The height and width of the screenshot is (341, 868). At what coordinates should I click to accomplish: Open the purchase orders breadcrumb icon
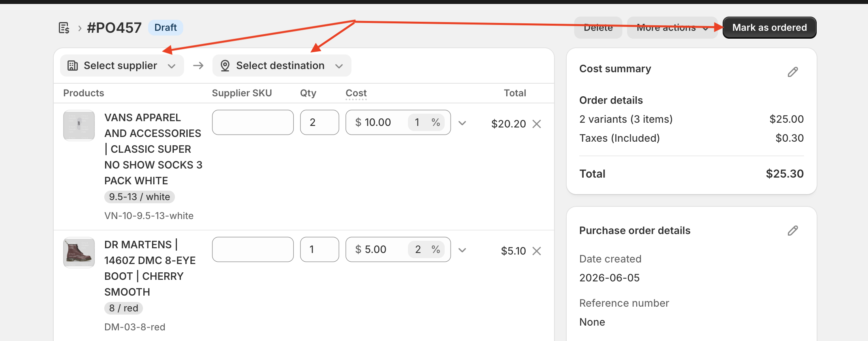coord(64,28)
